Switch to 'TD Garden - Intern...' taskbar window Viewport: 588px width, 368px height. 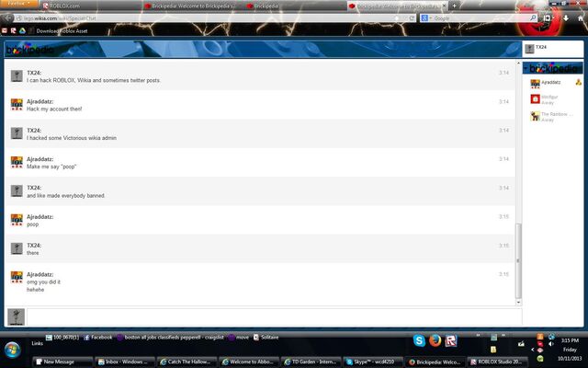point(312,362)
